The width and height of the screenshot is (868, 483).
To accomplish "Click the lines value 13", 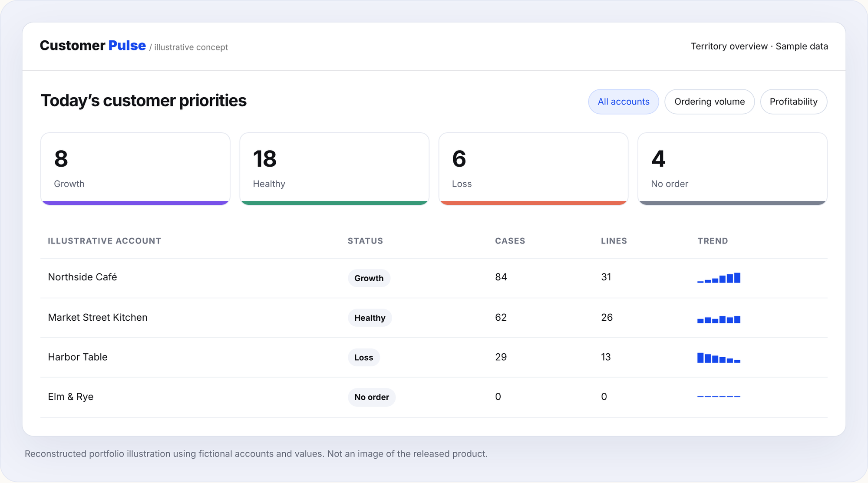I will (x=606, y=357).
